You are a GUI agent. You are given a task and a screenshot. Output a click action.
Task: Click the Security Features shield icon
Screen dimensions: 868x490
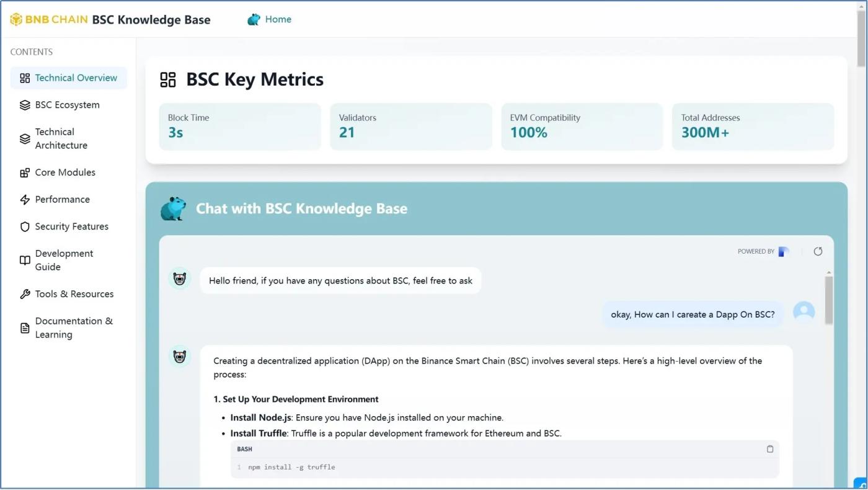click(x=25, y=227)
